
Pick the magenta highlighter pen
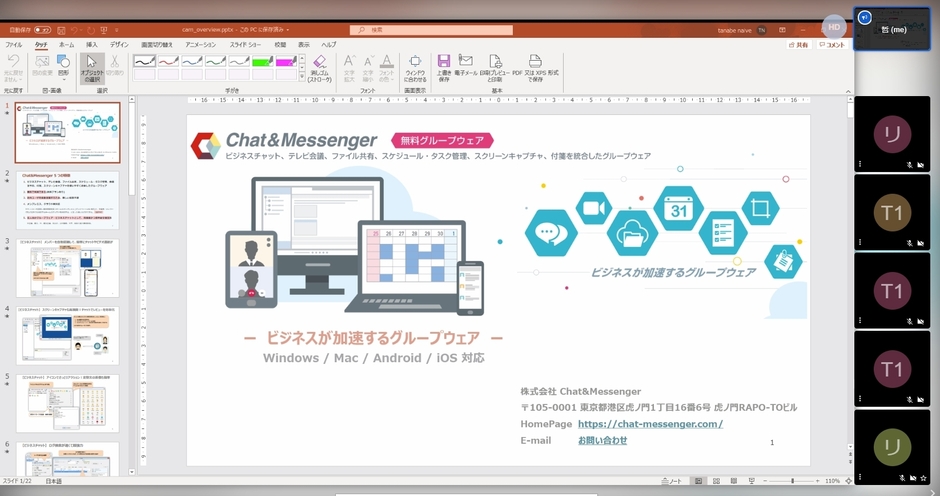[286, 61]
